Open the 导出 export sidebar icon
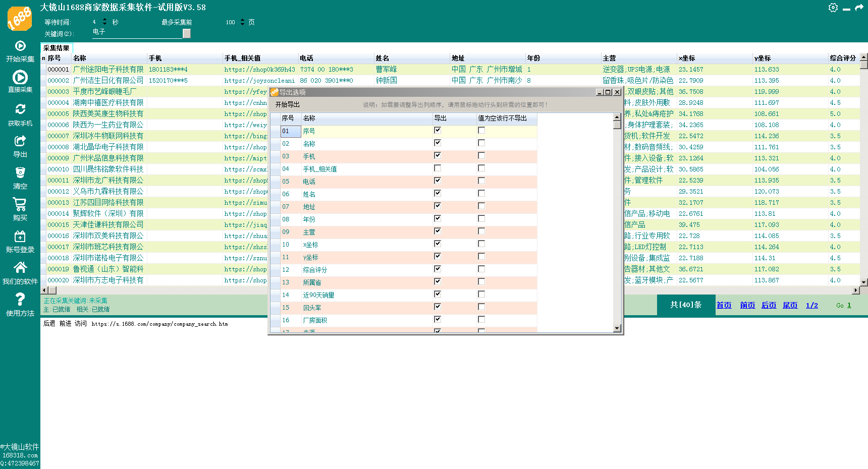 click(x=20, y=141)
